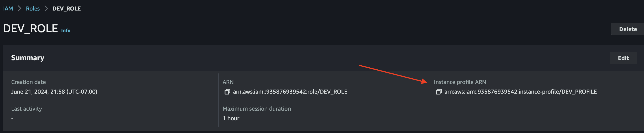Screen dimensions: 644x133
Task: Open Info link beside DEV_ROLE title
Action: coord(66,30)
